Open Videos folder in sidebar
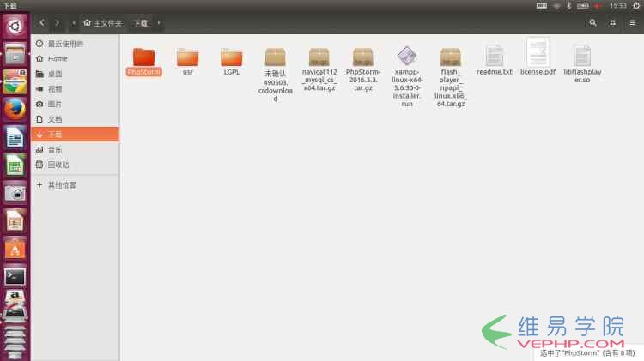This screenshot has width=644, height=361. click(x=76, y=89)
